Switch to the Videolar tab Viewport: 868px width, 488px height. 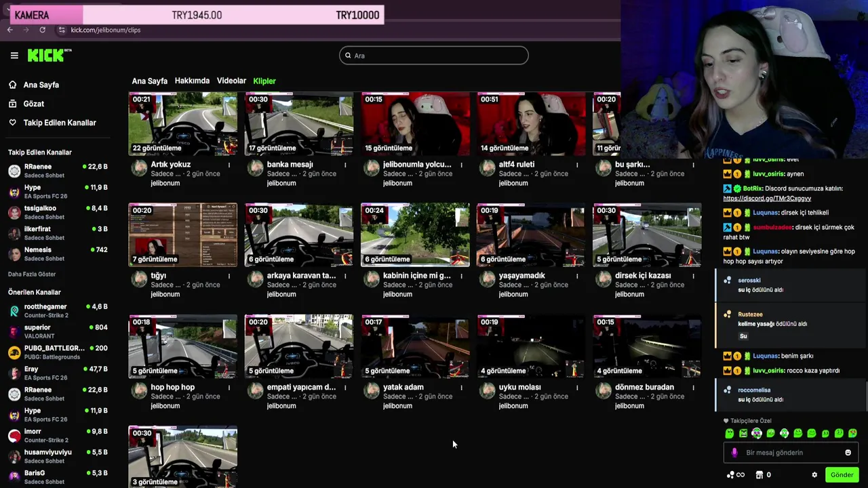tap(231, 81)
